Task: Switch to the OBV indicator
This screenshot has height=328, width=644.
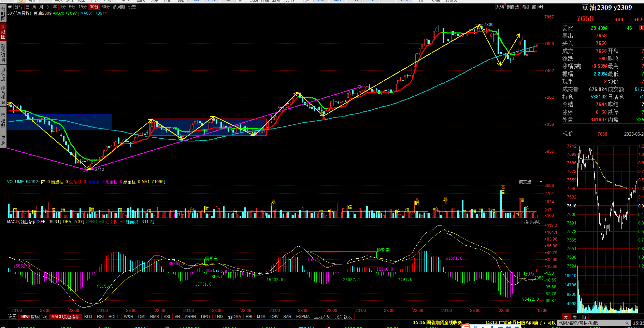Action: (x=274, y=317)
